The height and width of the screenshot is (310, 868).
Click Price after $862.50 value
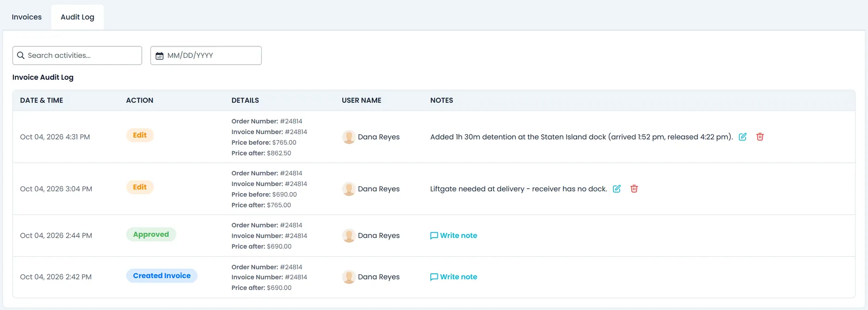(x=279, y=153)
